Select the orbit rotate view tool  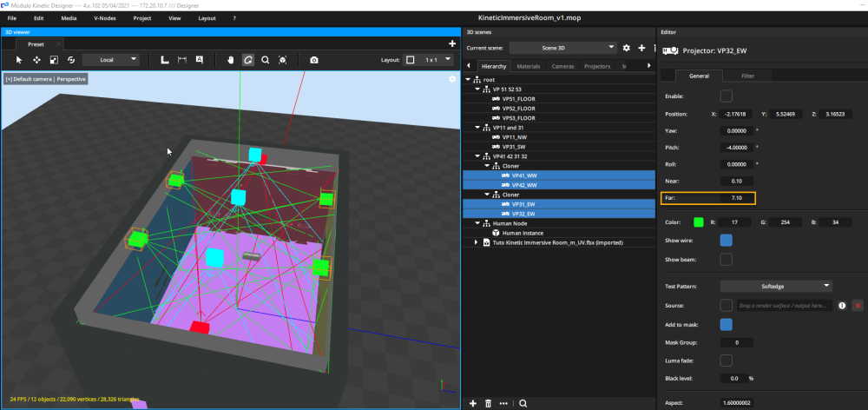pos(247,60)
